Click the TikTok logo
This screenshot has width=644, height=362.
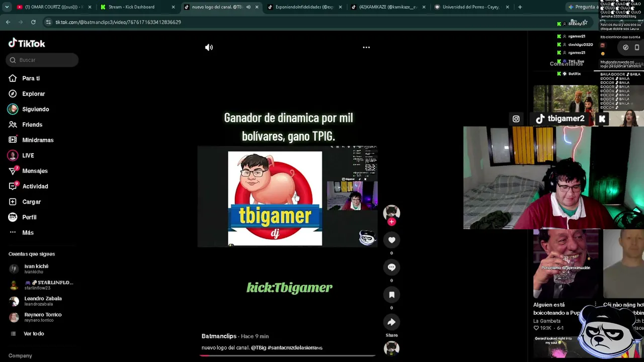point(27,43)
